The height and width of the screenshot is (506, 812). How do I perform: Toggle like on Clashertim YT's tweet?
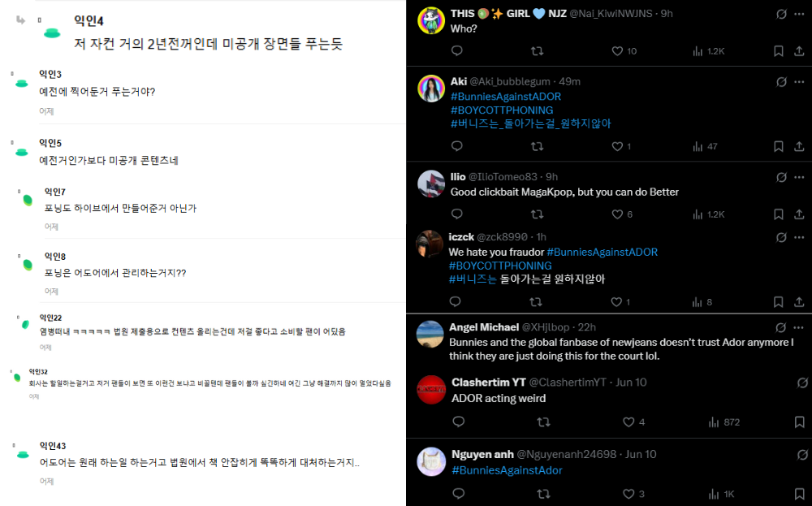point(628,422)
